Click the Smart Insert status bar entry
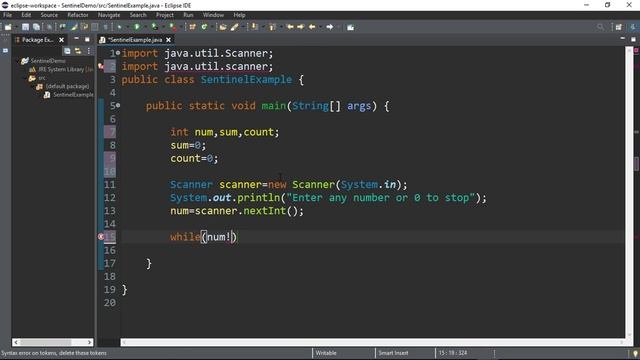Screen dimensions: 640x360 click(393, 353)
